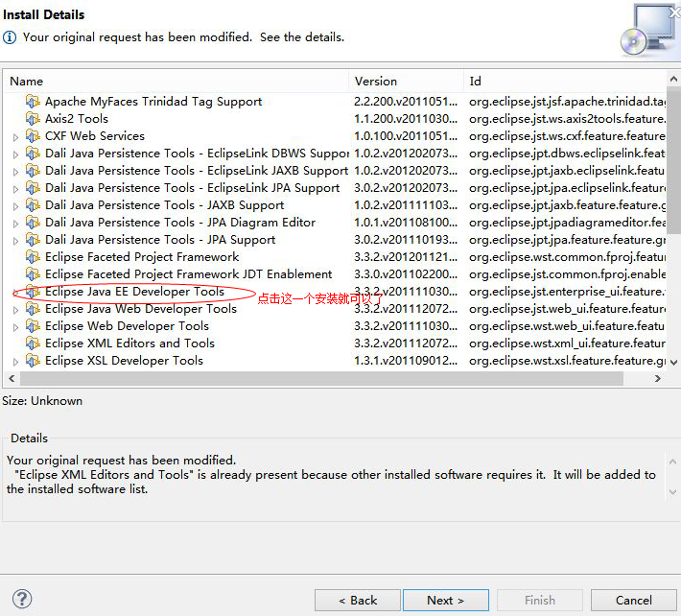Expand the CXF Web Services node
Screen dimensions: 681x616
pyautogui.click(x=15, y=137)
